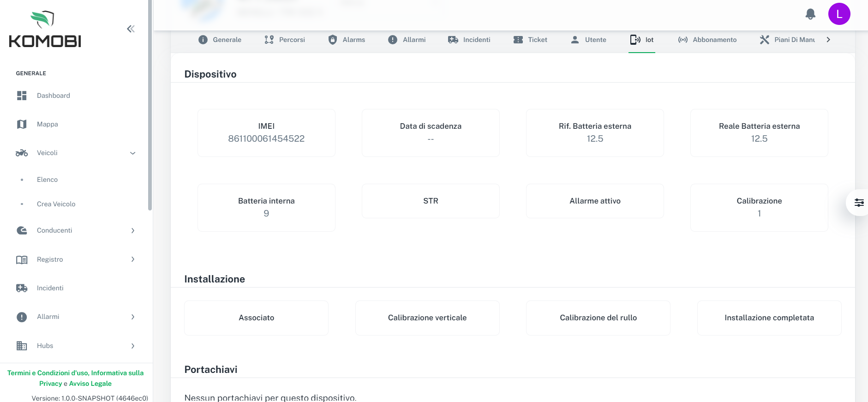Screen dimensions: 868x402
Task: Expand the Conducenti submenu
Action: click(x=132, y=230)
